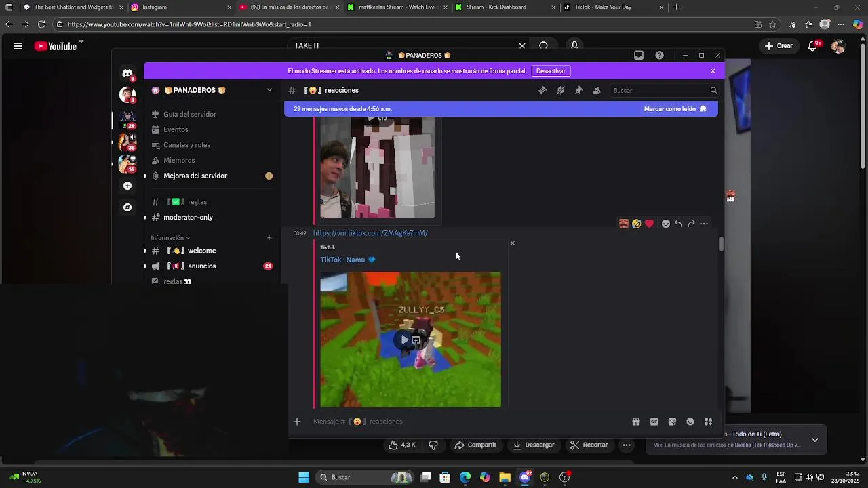Toggle channel notification mute bell icon
This screenshot has width=868, height=488.
coord(561,90)
